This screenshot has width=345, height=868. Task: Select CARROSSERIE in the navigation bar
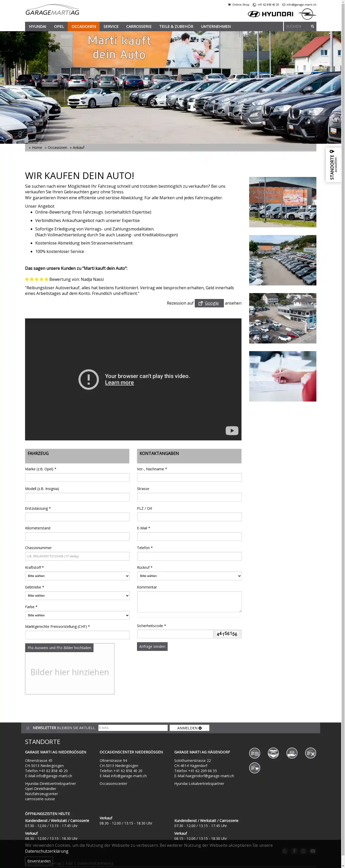click(139, 26)
